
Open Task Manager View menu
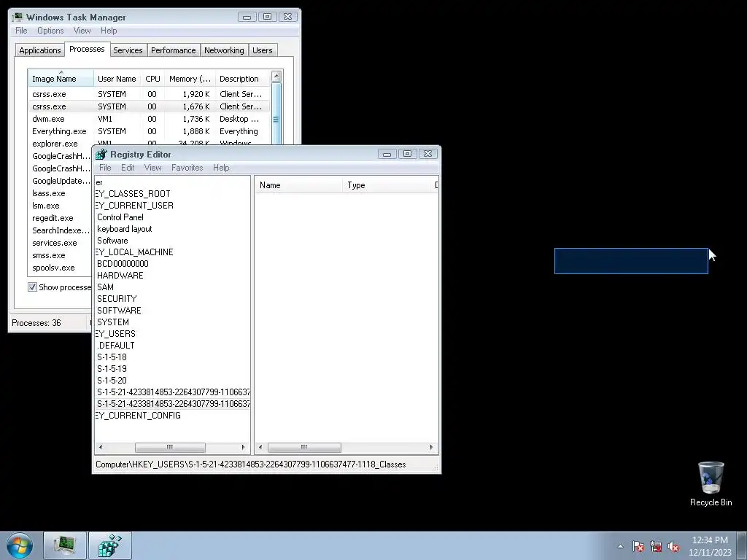click(x=82, y=31)
